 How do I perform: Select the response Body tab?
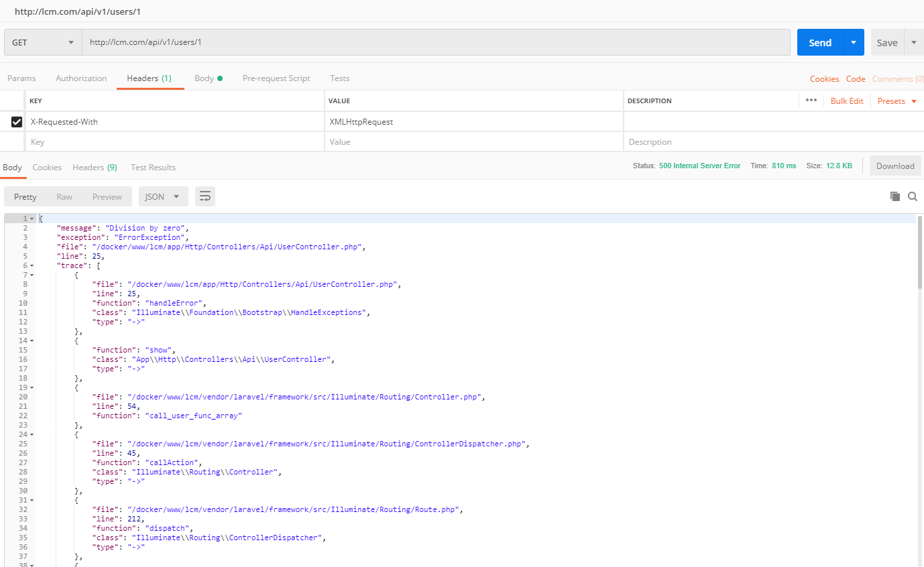[x=12, y=167]
